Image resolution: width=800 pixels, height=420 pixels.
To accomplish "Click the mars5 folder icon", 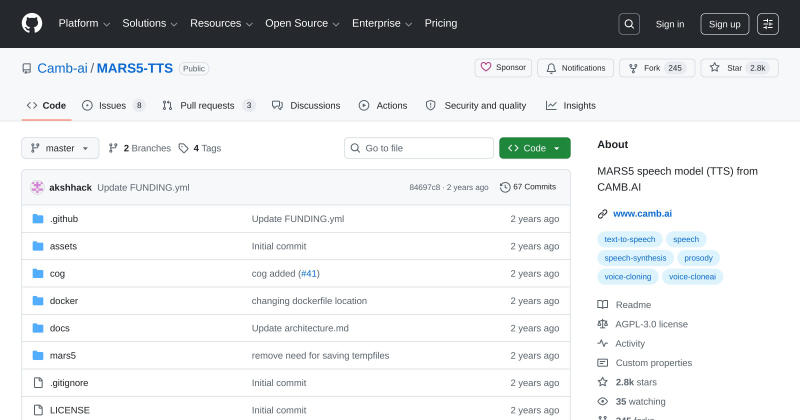I will 38,355.
